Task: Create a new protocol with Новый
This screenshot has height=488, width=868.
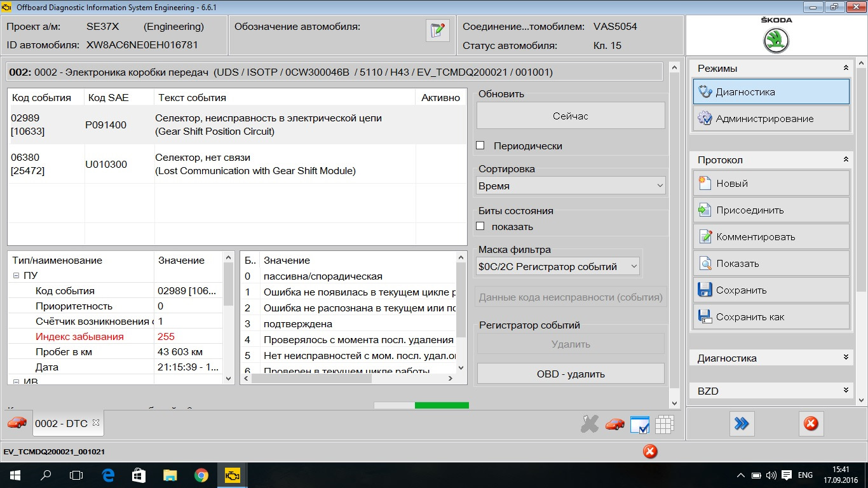Action: (771, 183)
